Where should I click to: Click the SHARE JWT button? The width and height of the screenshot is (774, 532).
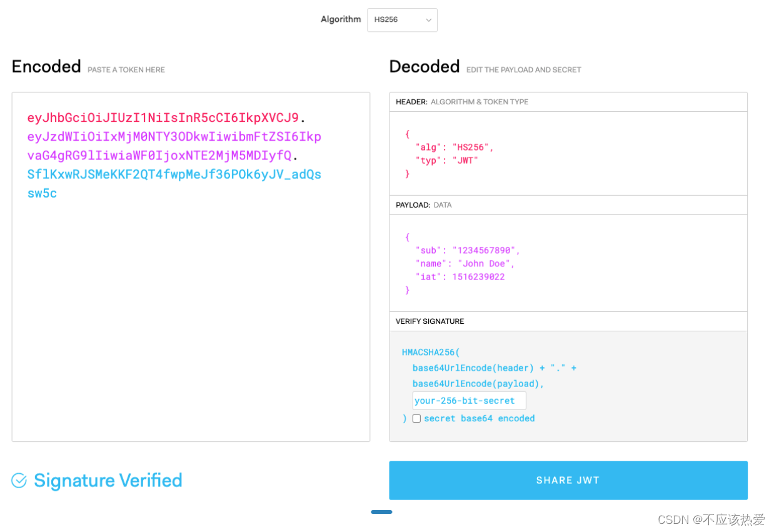pos(568,480)
